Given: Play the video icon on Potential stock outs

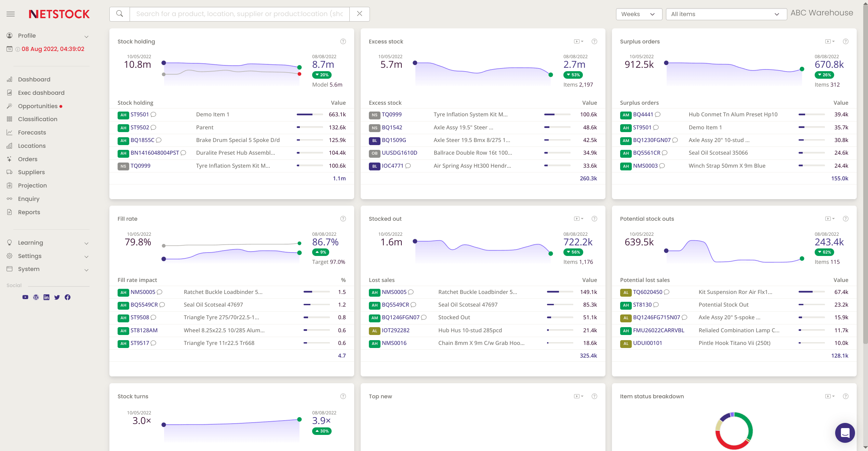Looking at the screenshot, I should 829,219.
